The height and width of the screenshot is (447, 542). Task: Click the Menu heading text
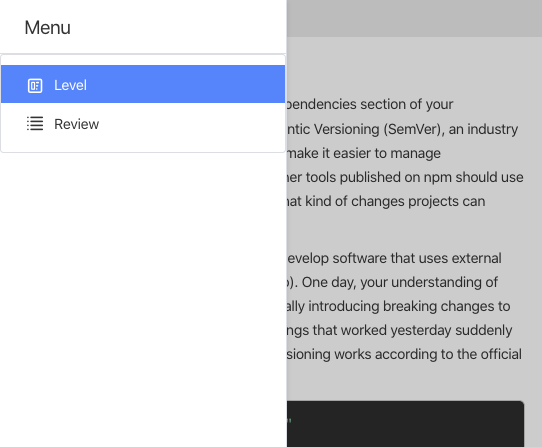click(x=48, y=28)
